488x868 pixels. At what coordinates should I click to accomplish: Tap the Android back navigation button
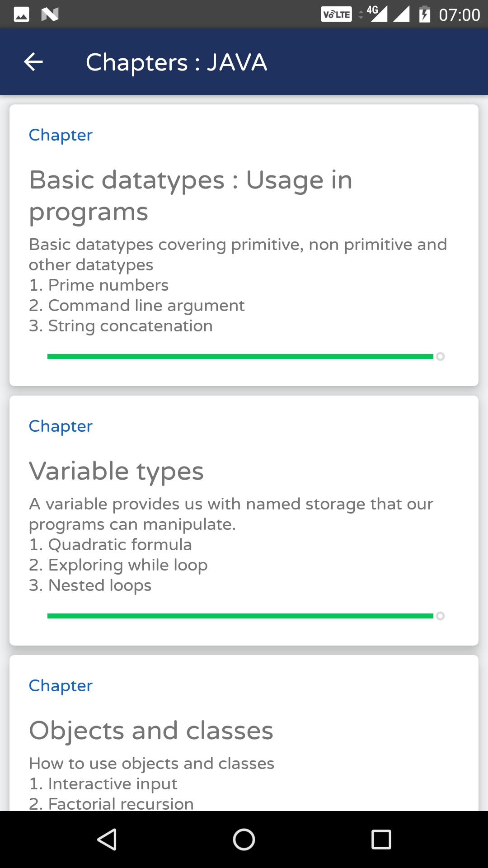107,840
